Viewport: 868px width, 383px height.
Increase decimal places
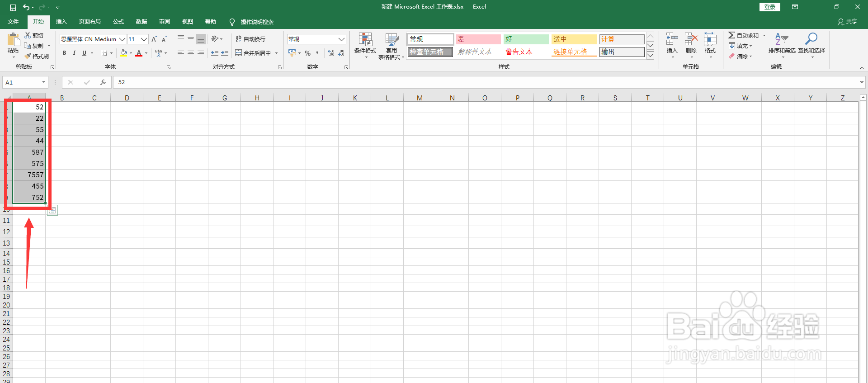coord(331,53)
